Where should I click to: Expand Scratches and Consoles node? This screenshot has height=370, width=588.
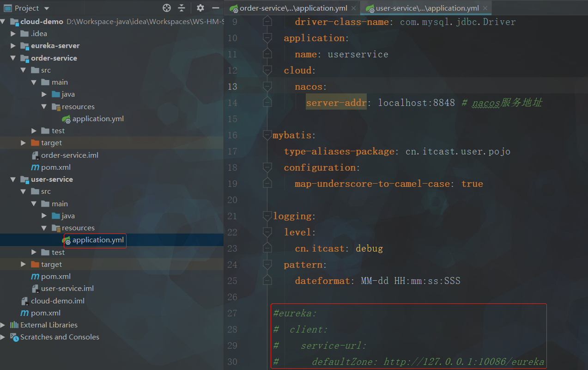[4, 337]
